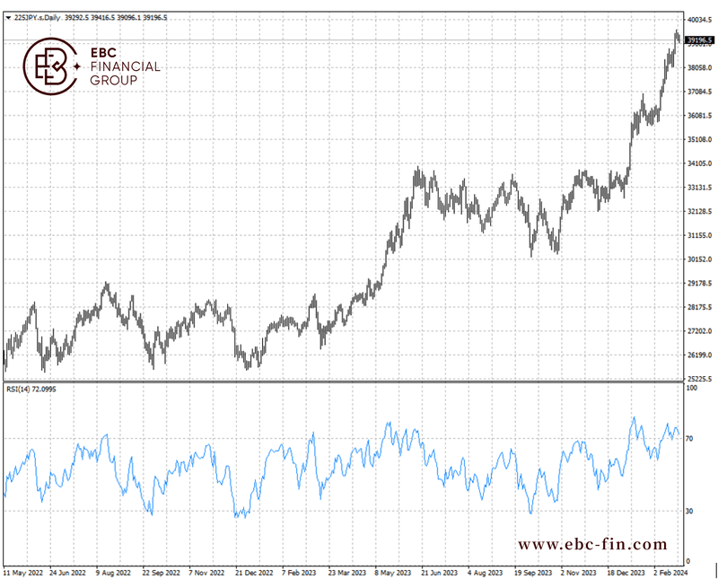
Task: Click the RSI(14) 72.0995 indicator label
Action: (31, 390)
